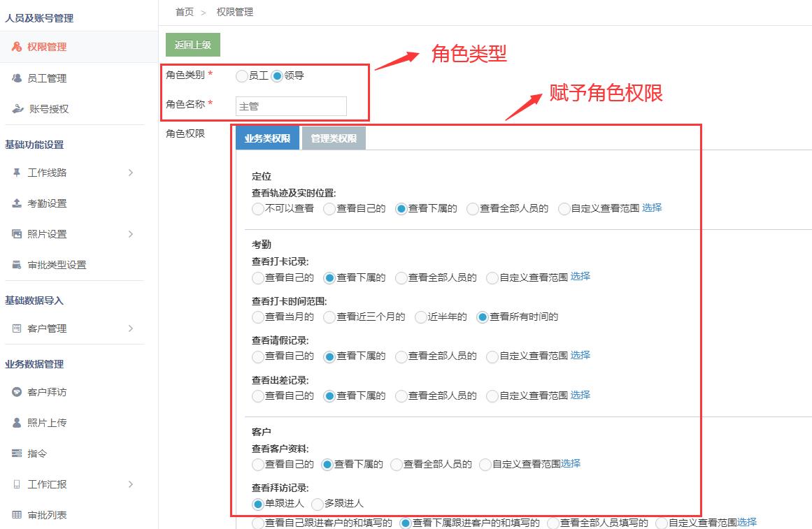Click the 审批类型设置 icon
The image size is (812, 529).
(x=17, y=265)
